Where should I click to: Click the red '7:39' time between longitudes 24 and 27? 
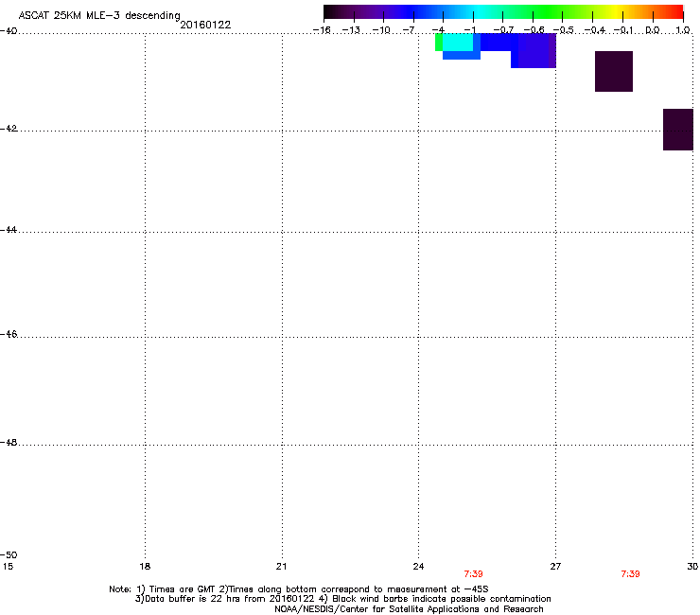click(473, 574)
